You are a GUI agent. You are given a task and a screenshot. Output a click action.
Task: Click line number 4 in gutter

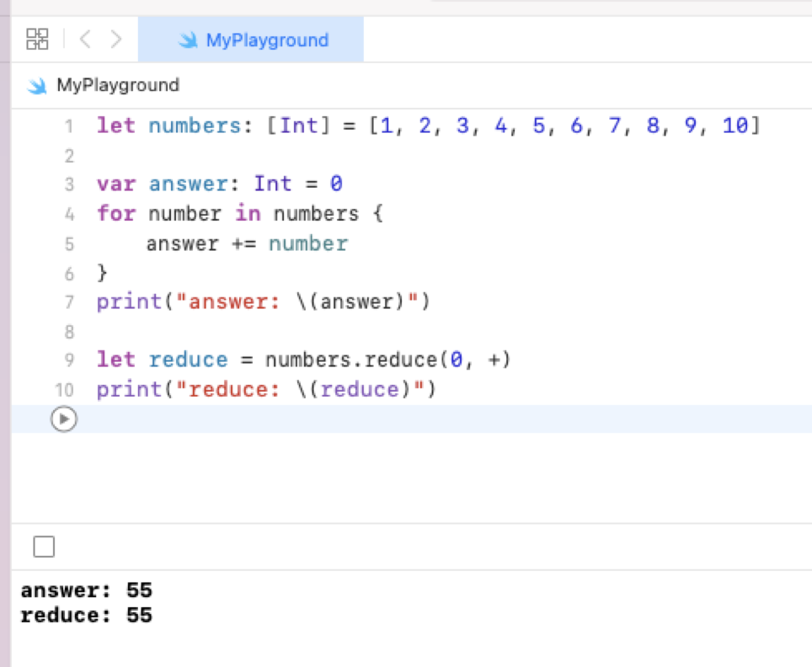click(69, 214)
